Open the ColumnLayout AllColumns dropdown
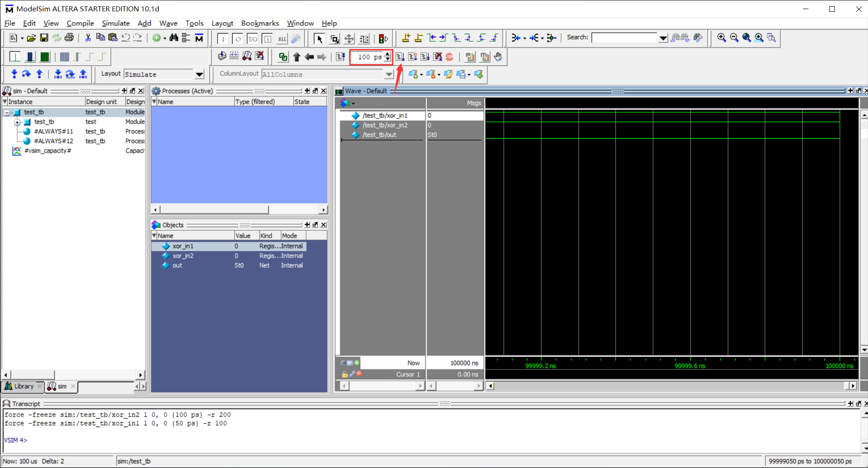The height and width of the screenshot is (468, 868). point(389,74)
